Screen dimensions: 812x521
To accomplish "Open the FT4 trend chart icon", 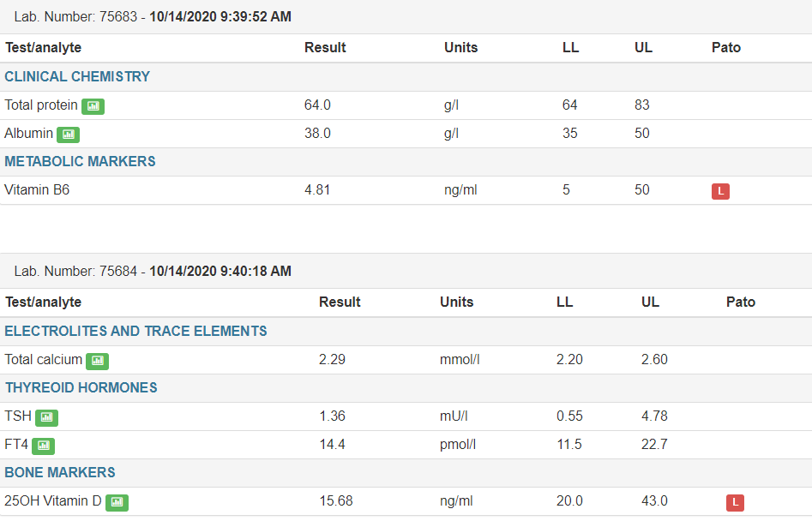I will click(x=44, y=446).
